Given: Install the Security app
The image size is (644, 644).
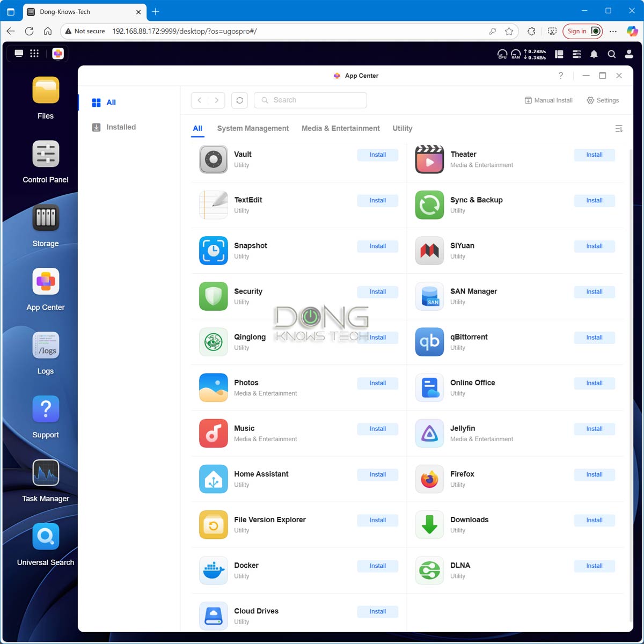Looking at the screenshot, I should pyautogui.click(x=378, y=292).
